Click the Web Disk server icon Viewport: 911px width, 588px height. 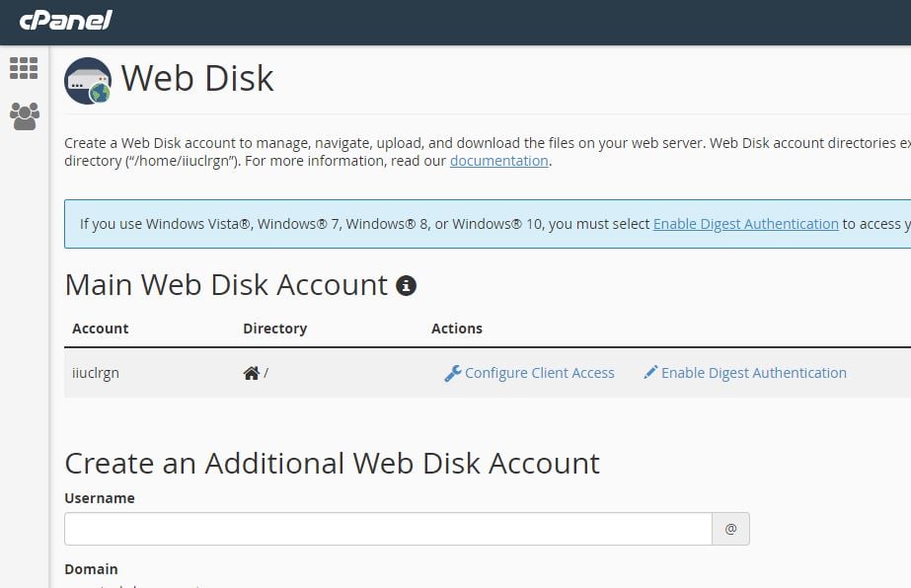87,79
